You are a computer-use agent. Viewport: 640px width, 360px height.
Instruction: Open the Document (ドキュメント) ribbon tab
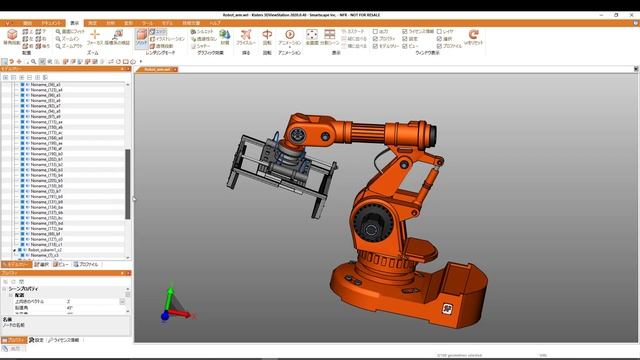(x=51, y=23)
